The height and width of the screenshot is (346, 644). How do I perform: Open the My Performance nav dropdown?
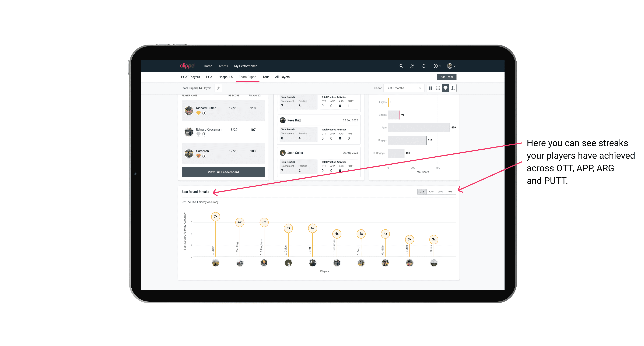coord(246,66)
